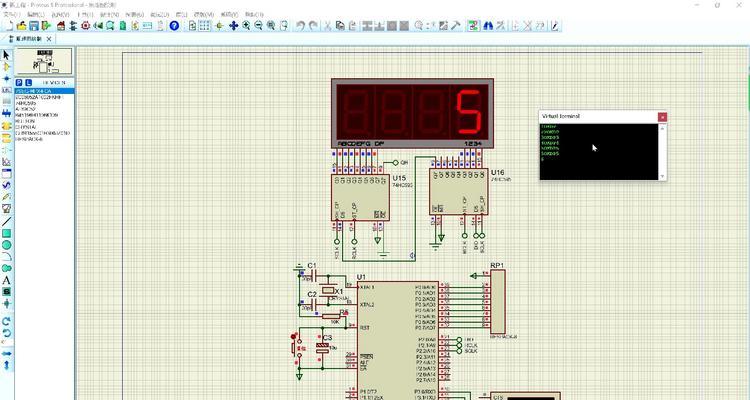Screen dimensions: 750x400
Task: Rotate anti-clockwise using sidebar arrow
Action: tap(6, 333)
